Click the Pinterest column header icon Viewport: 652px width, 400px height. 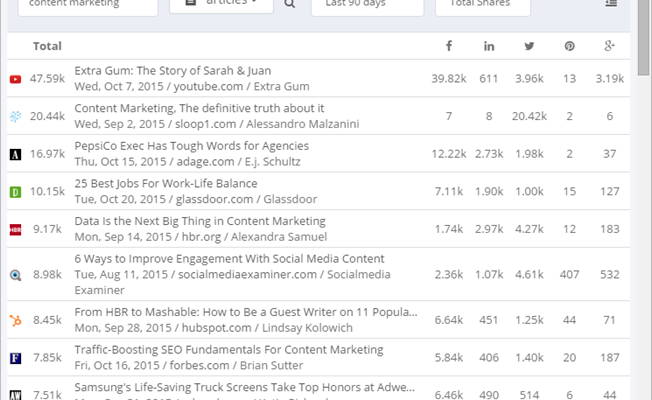click(x=569, y=46)
